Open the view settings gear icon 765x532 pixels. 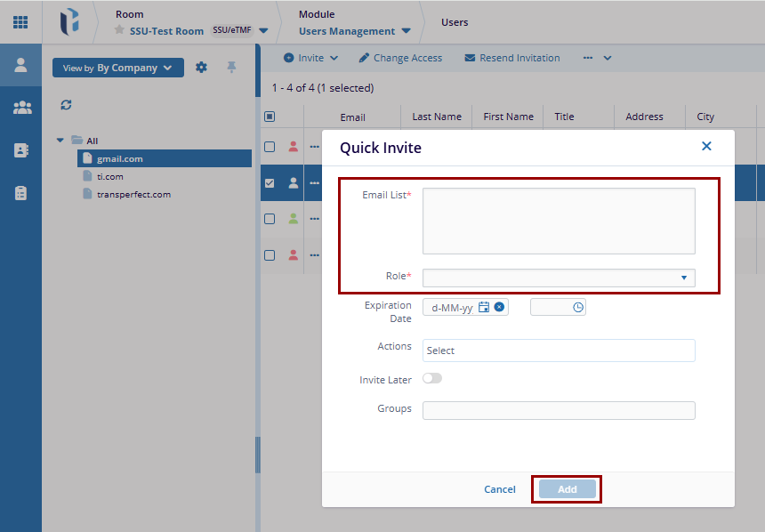(201, 68)
